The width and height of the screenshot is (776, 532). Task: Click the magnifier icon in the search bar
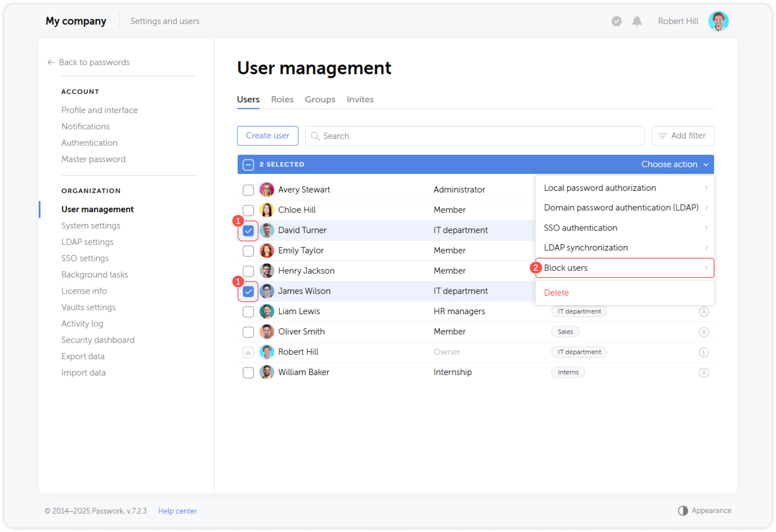(315, 136)
